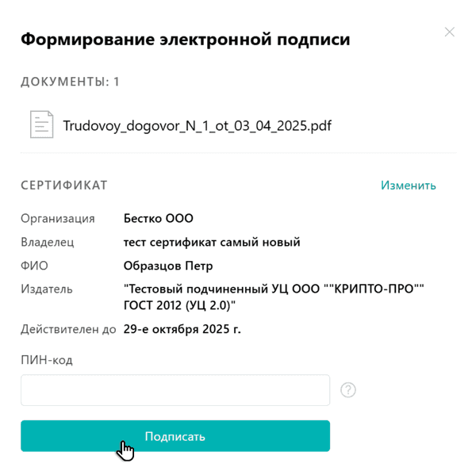Click the Издатель field label
The width and height of the screenshot is (476, 475).
point(47,289)
